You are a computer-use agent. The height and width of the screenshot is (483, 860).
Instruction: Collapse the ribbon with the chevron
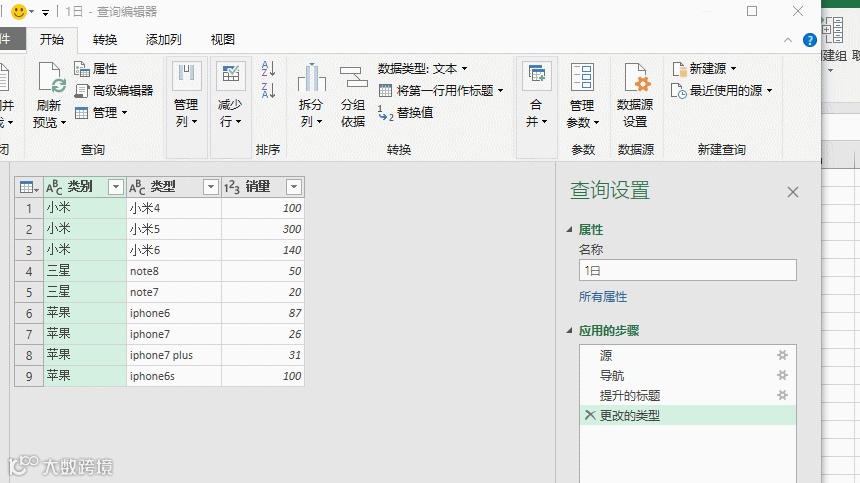click(788, 40)
